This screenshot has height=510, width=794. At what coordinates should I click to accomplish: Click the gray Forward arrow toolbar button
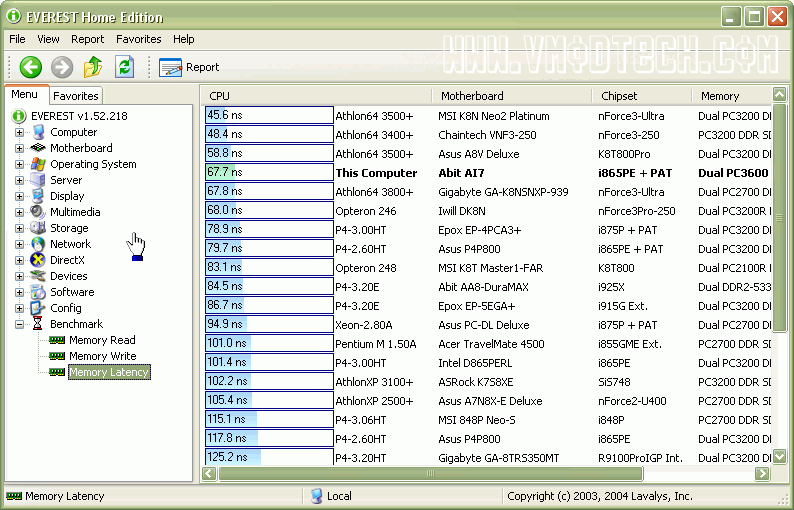click(x=62, y=67)
